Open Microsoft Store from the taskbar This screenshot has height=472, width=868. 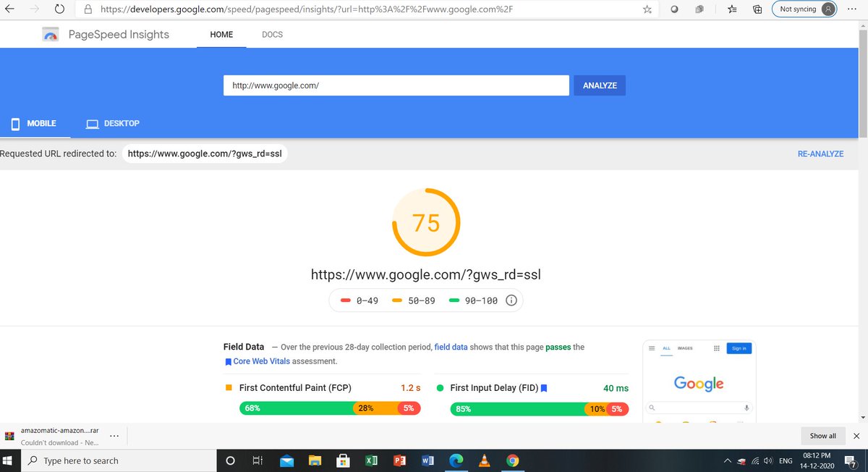343,460
